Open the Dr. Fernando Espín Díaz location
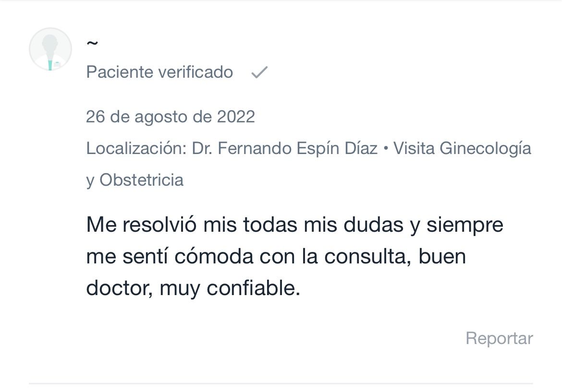 coord(284,148)
